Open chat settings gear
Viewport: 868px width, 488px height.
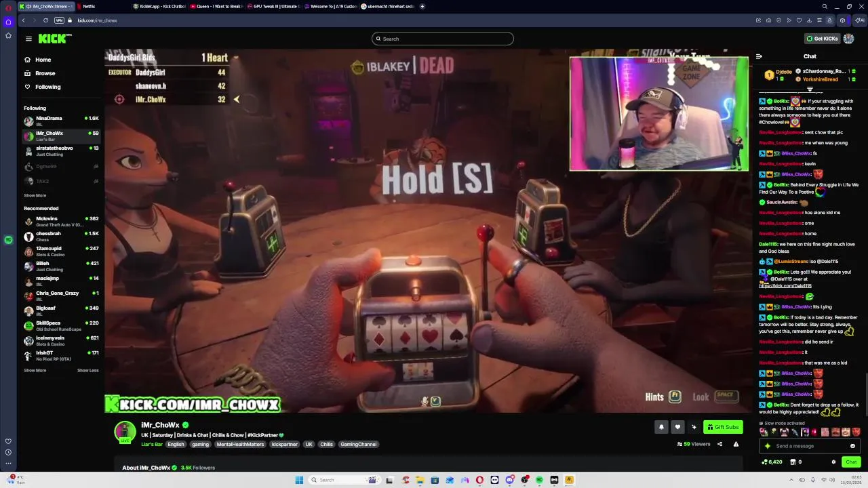833,462
